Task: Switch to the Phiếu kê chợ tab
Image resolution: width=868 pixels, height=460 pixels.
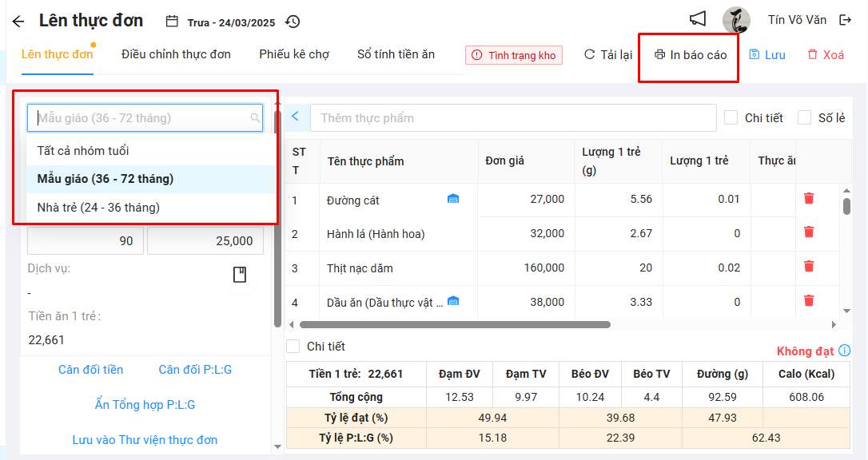Action: (x=294, y=54)
